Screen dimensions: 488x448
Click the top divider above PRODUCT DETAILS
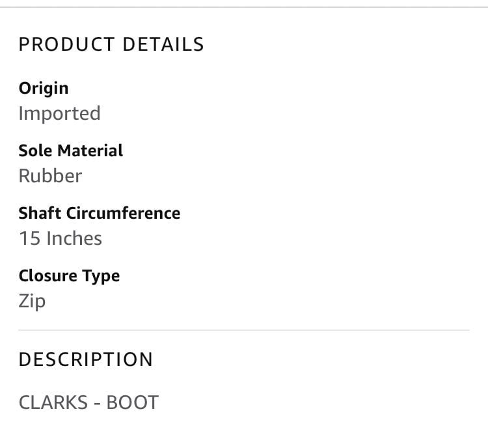pos(244,7)
